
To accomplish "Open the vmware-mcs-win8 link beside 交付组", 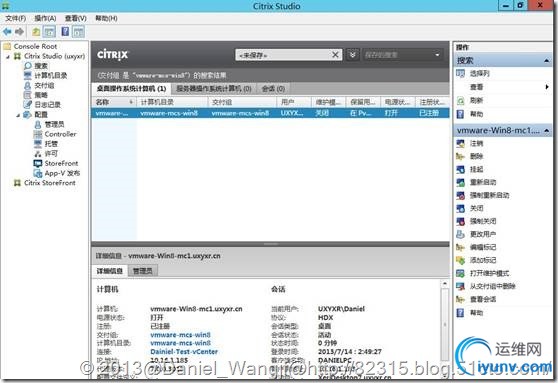I will pyautogui.click(x=180, y=335).
